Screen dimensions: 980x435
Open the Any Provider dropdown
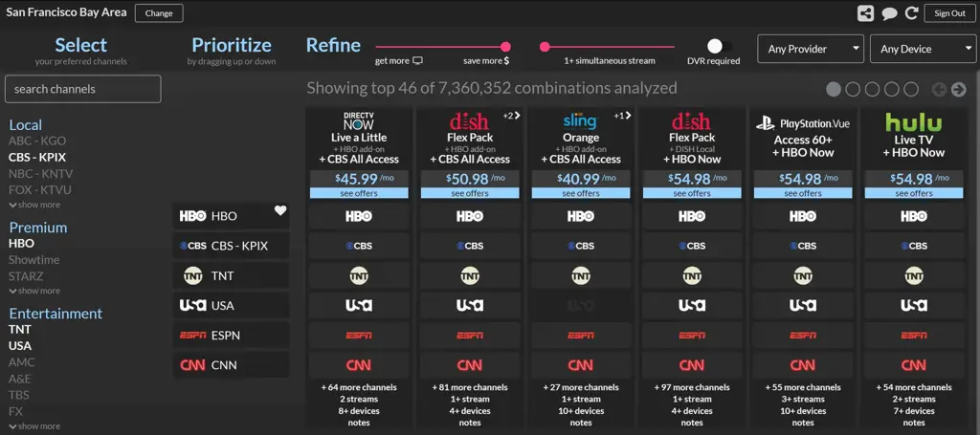pos(811,49)
